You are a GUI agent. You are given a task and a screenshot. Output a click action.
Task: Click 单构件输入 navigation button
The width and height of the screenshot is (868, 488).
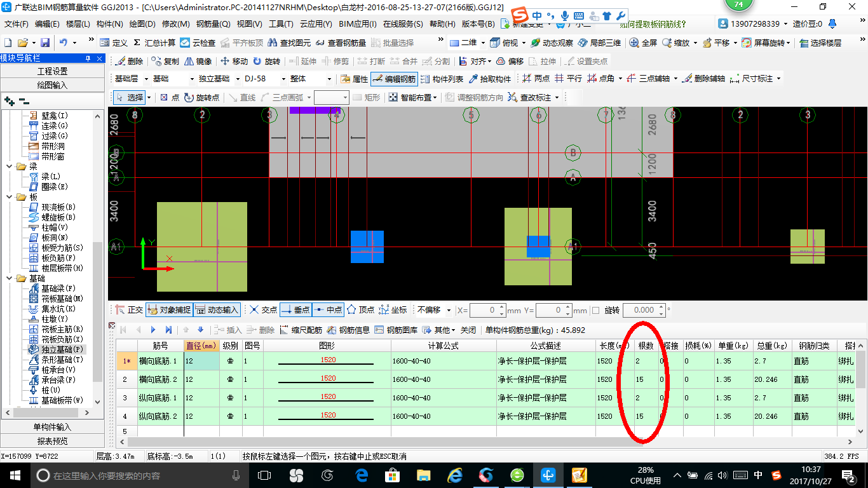click(x=52, y=427)
